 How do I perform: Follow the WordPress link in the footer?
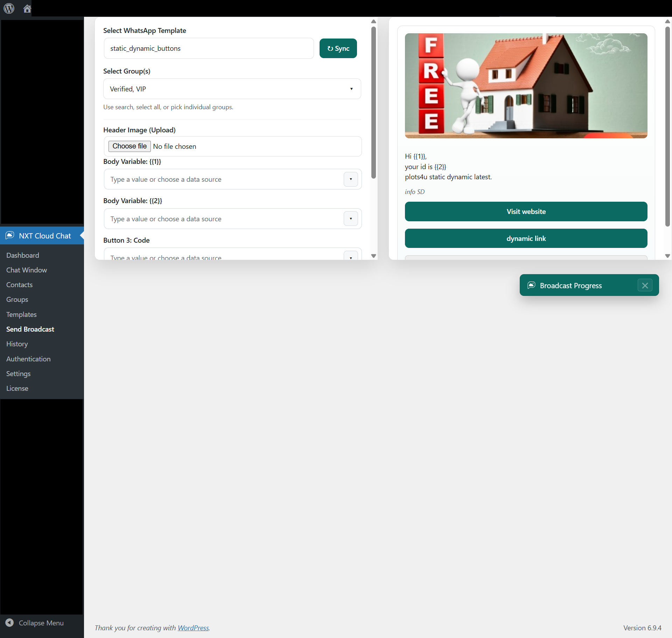tap(193, 628)
